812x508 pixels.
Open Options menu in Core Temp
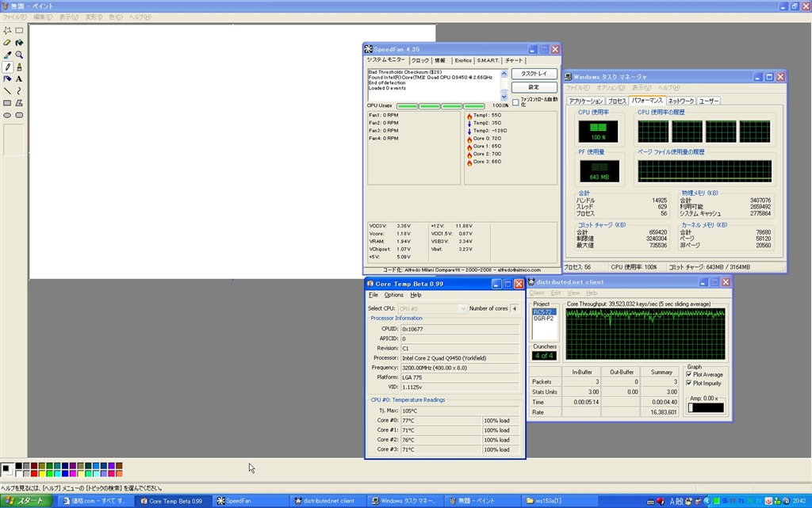pyautogui.click(x=393, y=295)
